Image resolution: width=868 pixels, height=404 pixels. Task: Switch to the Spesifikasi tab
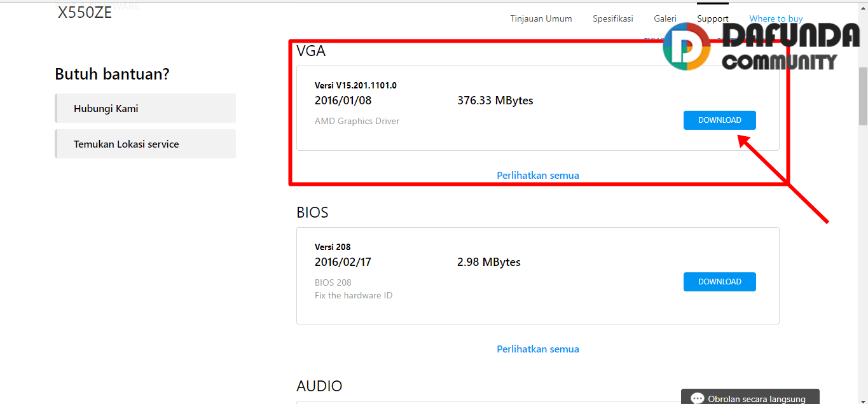click(x=612, y=18)
